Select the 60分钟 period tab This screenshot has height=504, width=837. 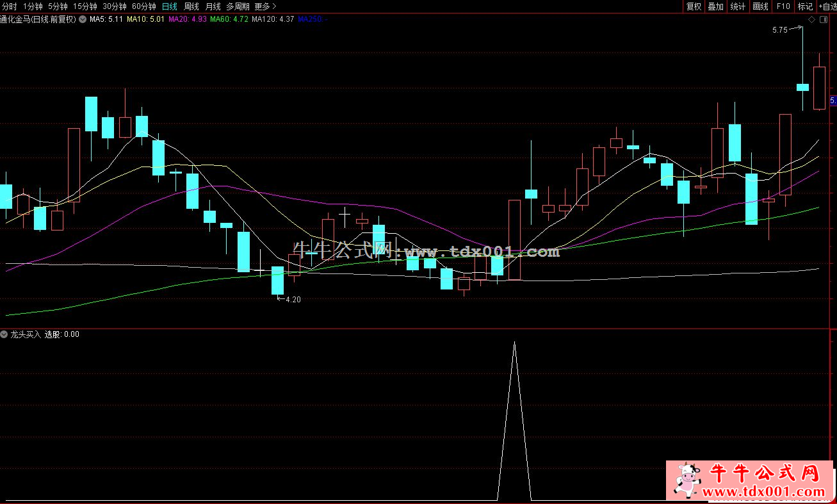pos(144,6)
